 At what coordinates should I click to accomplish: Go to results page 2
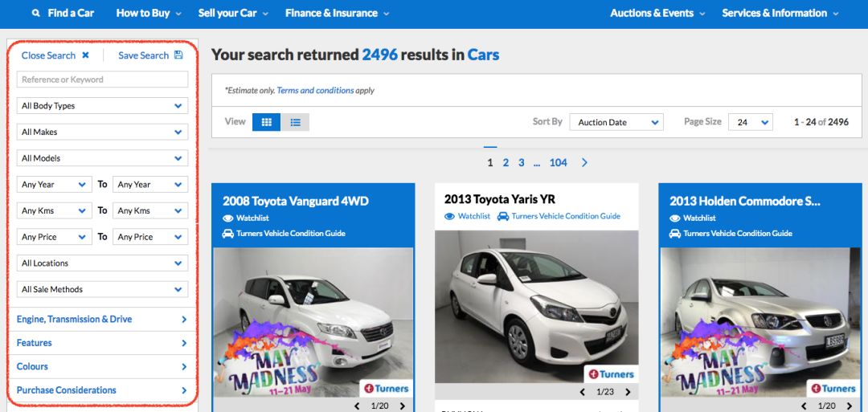pyautogui.click(x=506, y=162)
